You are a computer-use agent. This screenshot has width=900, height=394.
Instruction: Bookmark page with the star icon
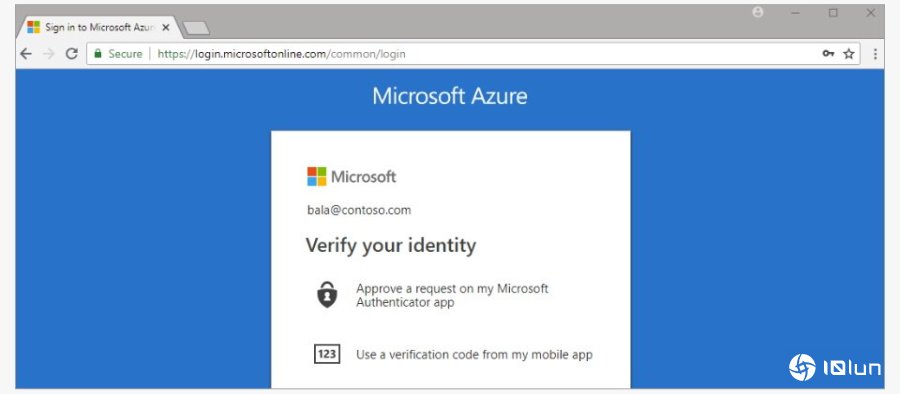pos(848,54)
